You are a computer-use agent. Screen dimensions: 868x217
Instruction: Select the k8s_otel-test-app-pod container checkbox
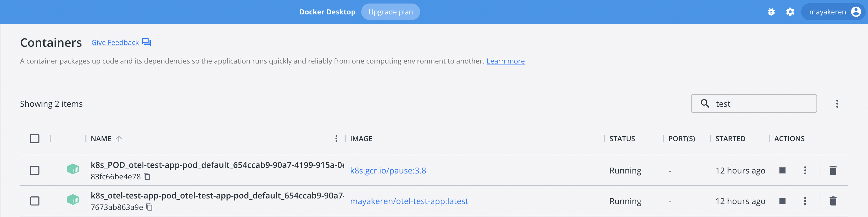tap(35, 201)
